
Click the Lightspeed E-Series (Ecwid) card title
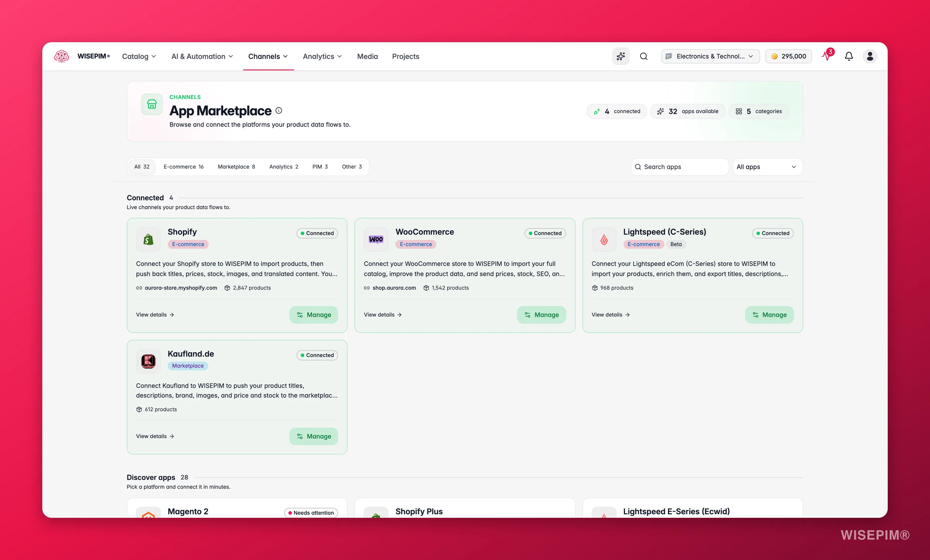tap(677, 512)
